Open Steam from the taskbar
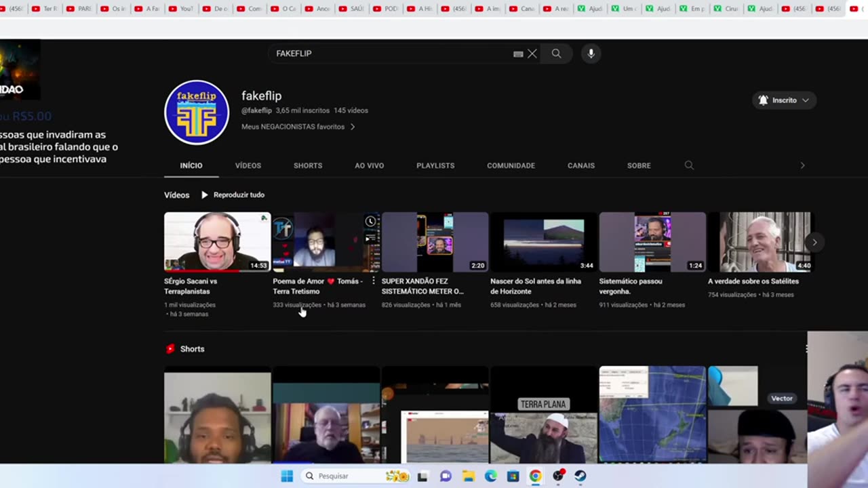 [580, 476]
